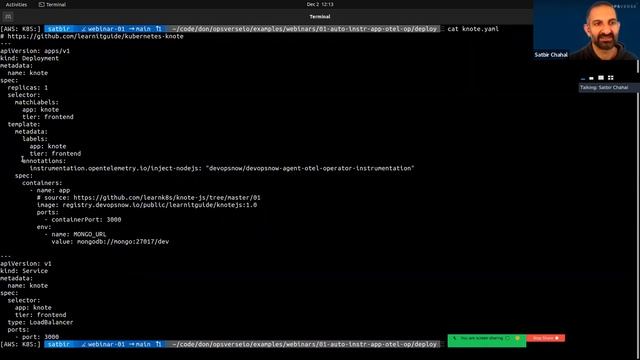Open the learnk8s/knote-js source URL
Image resolution: width=640 pixels, height=360 pixels.
click(x=167, y=198)
